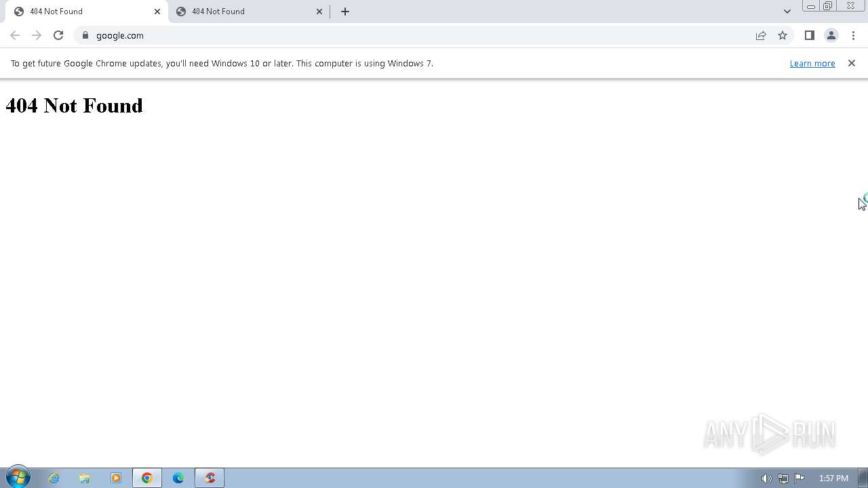The width and height of the screenshot is (868, 488).
Task: Open a new tab
Action: tap(345, 11)
